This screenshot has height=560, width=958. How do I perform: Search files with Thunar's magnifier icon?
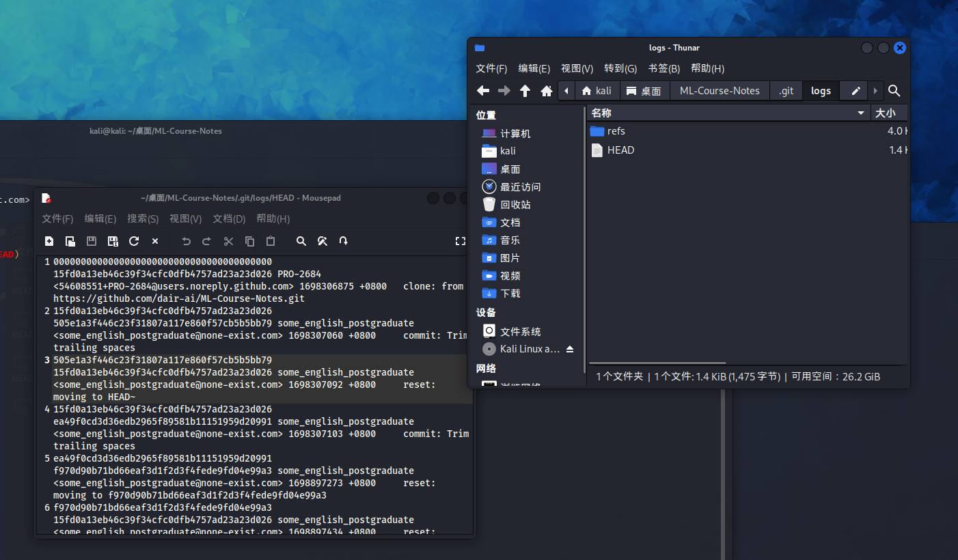pos(894,91)
